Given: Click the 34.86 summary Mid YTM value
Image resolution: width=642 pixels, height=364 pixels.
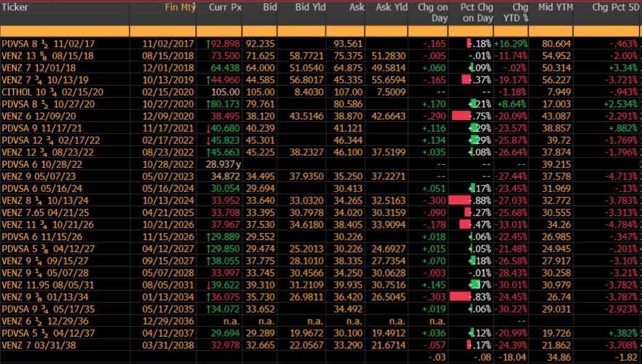Looking at the screenshot, I should [559, 357].
